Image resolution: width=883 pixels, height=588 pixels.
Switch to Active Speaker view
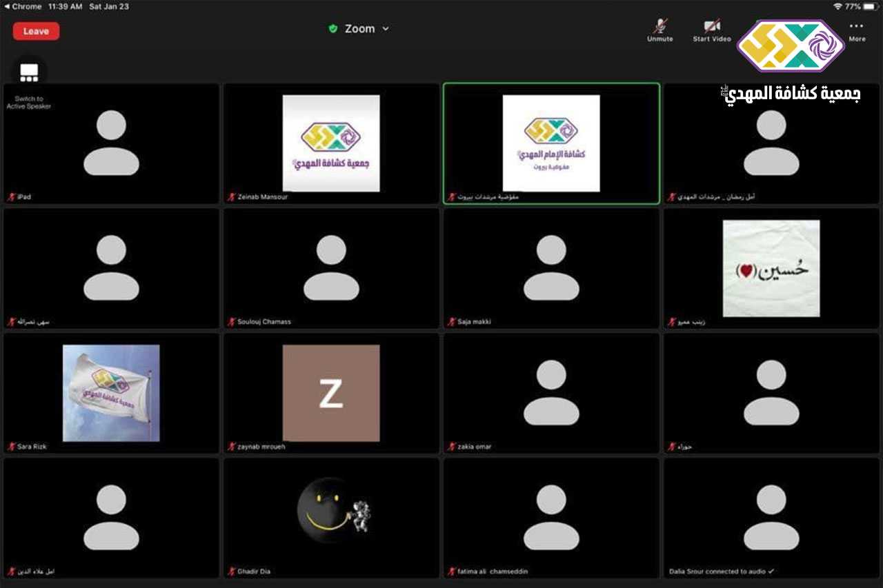tap(29, 72)
